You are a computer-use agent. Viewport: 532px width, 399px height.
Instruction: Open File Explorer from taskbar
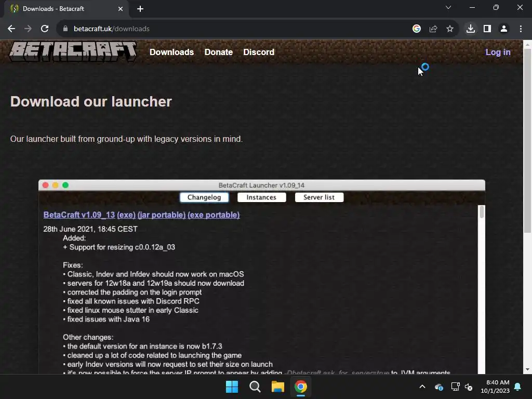[x=277, y=387]
